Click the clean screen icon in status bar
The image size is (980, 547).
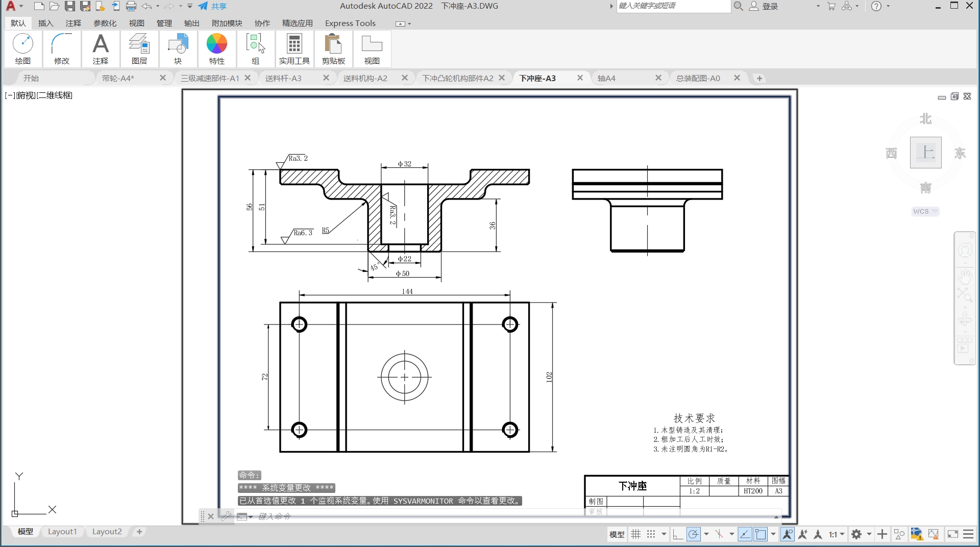(x=952, y=534)
